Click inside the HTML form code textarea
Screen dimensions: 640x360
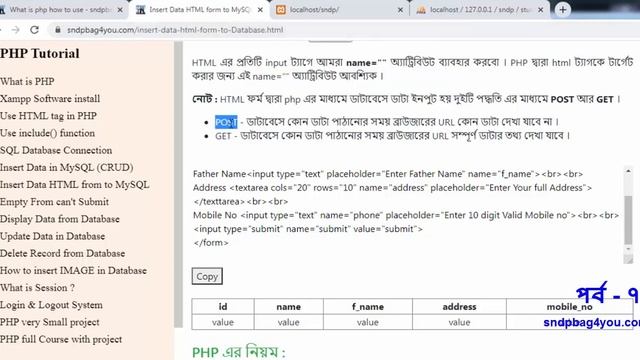pos(407,214)
